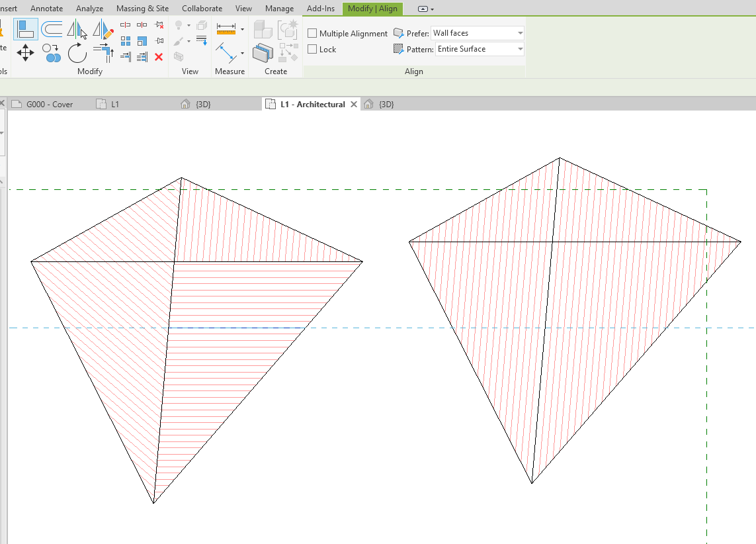Click the Copy tool icon
The height and width of the screenshot is (544, 756).
52,53
